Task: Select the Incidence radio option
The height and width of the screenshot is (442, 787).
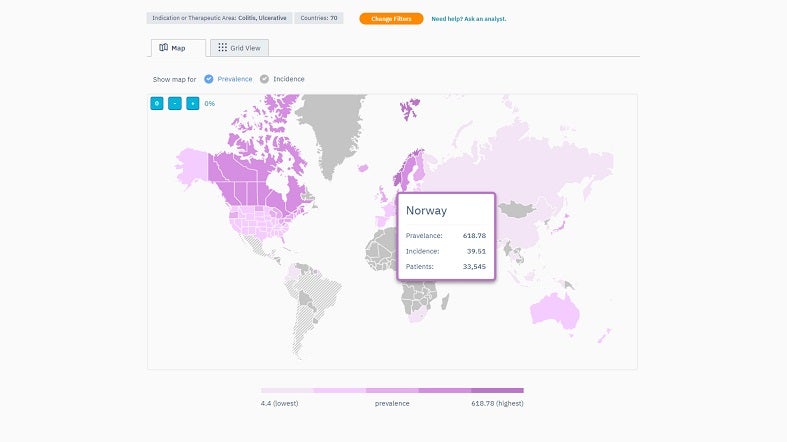Action: [264, 79]
